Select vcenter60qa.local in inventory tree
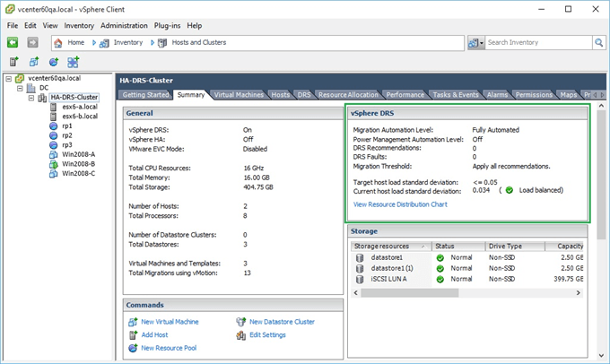Image resolution: width=610 pixels, height=364 pixels. [x=54, y=78]
